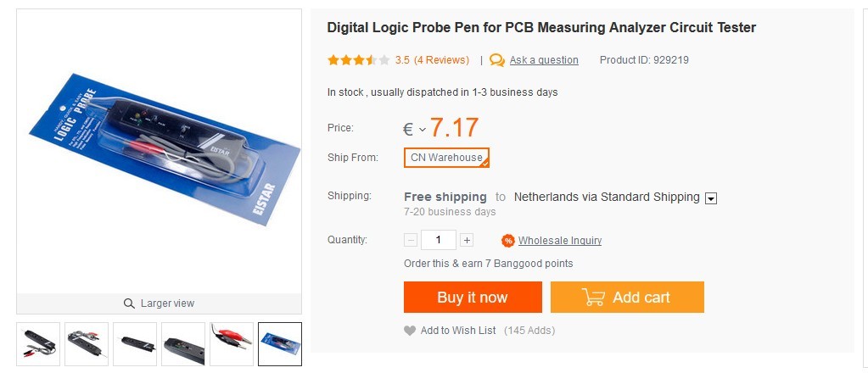The width and height of the screenshot is (868, 373).
Task: Click the quantity input field
Action: pyautogui.click(x=438, y=240)
